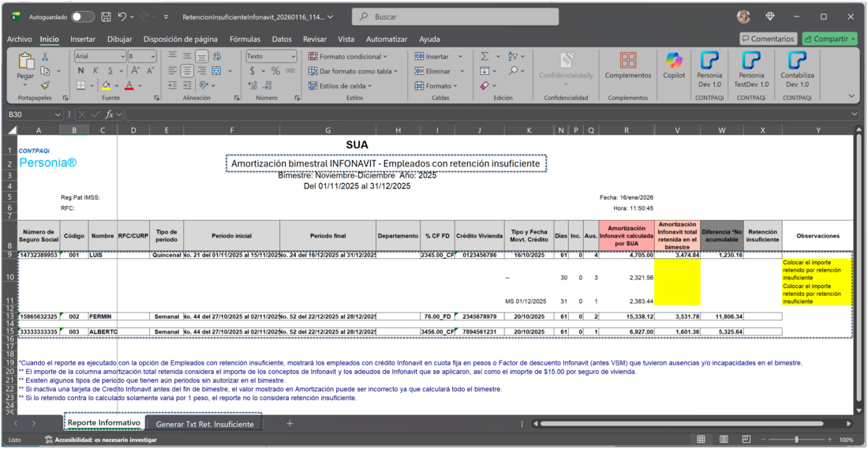Toggle bold formatting (N)

pyautogui.click(x=80, y=71)
